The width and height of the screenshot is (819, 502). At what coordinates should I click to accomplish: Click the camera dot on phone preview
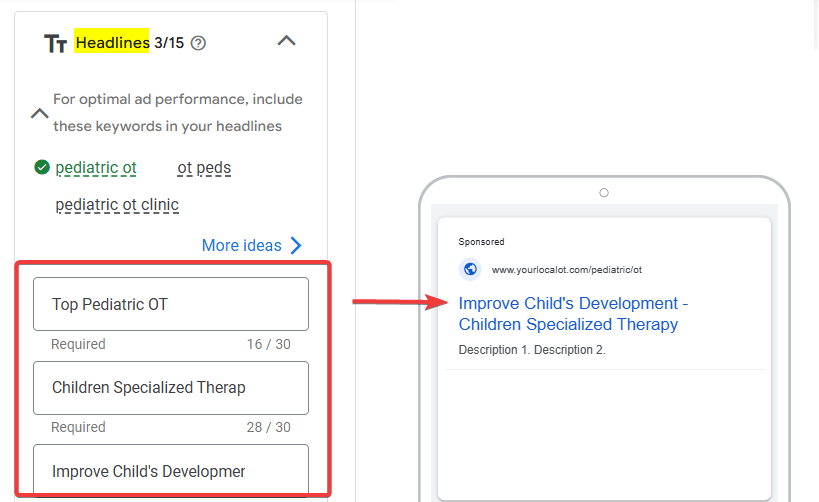point(603,193)
